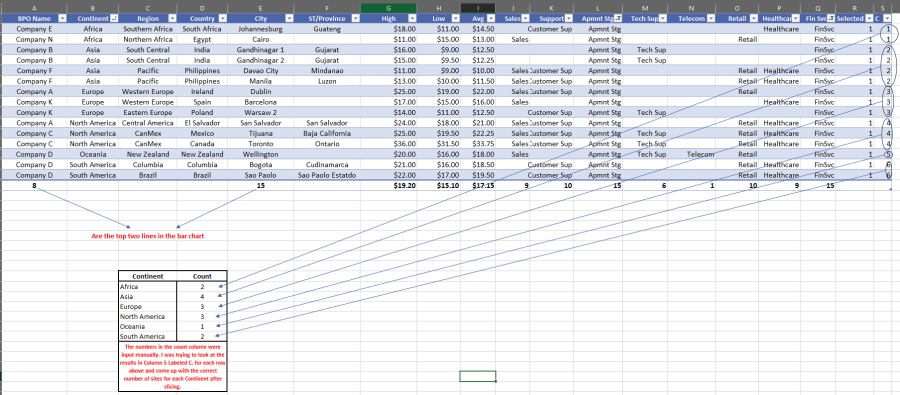900x395 pixels.
Task: Open the ST/Province filter dropdown
Action: (x=355, y=18)
